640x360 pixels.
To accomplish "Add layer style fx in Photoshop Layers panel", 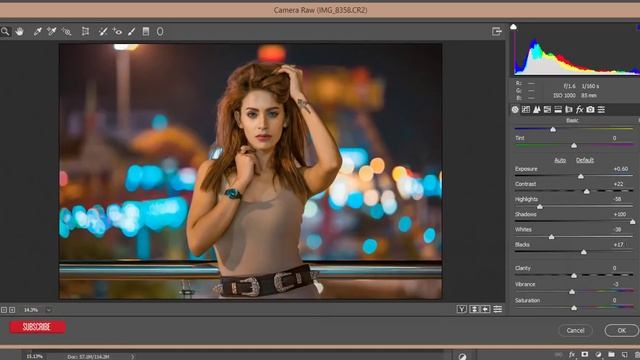I will 571,355.
